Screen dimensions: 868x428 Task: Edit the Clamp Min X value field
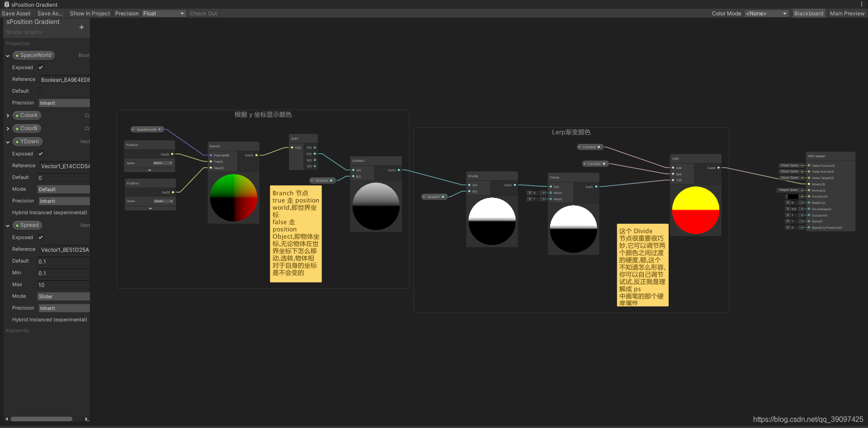pyautogui.click(x=536, y=193)
